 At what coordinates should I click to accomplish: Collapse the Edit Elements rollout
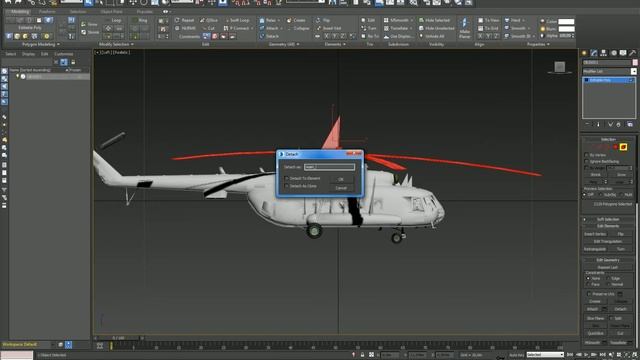pos(608,226)
